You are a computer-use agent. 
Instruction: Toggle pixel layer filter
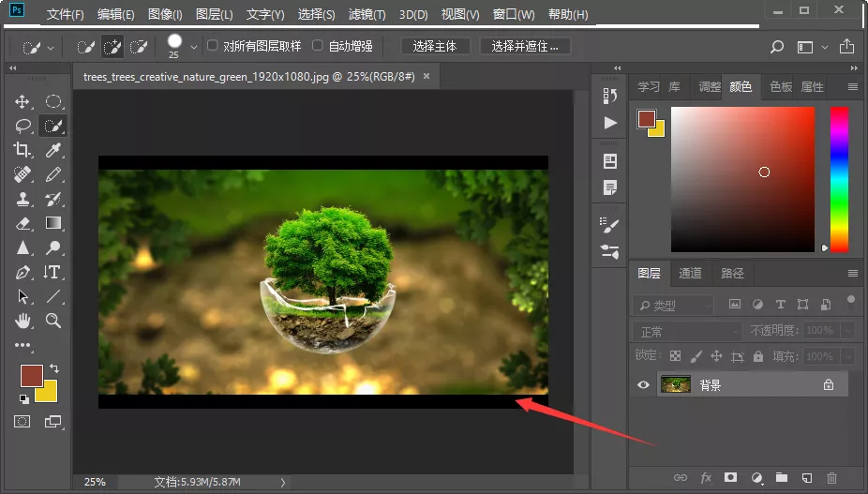point(735,304)
